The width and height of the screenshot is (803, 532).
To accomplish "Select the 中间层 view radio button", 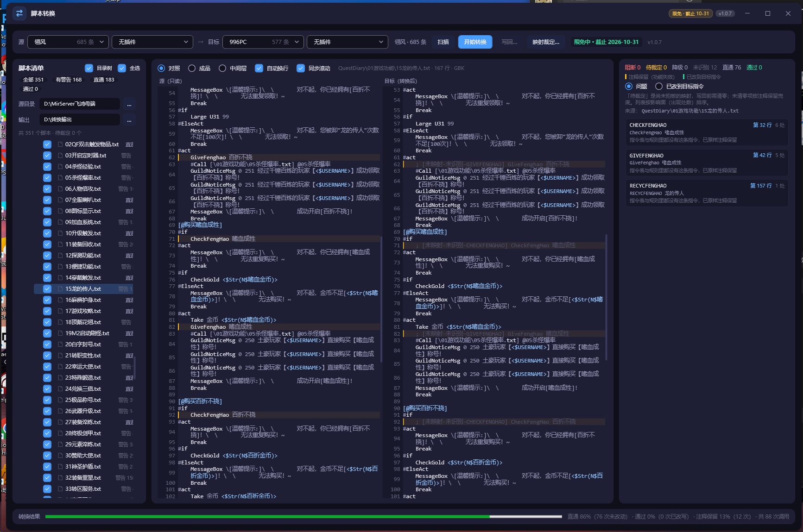I will click(x=222, y=68).
